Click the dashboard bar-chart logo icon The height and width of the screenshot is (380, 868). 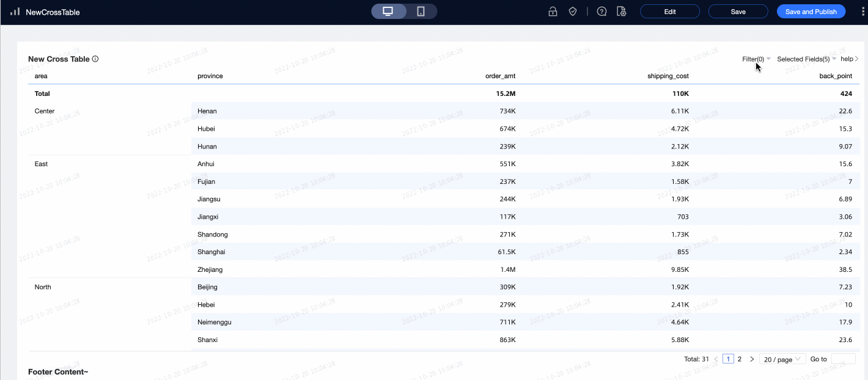click(15, 12)
